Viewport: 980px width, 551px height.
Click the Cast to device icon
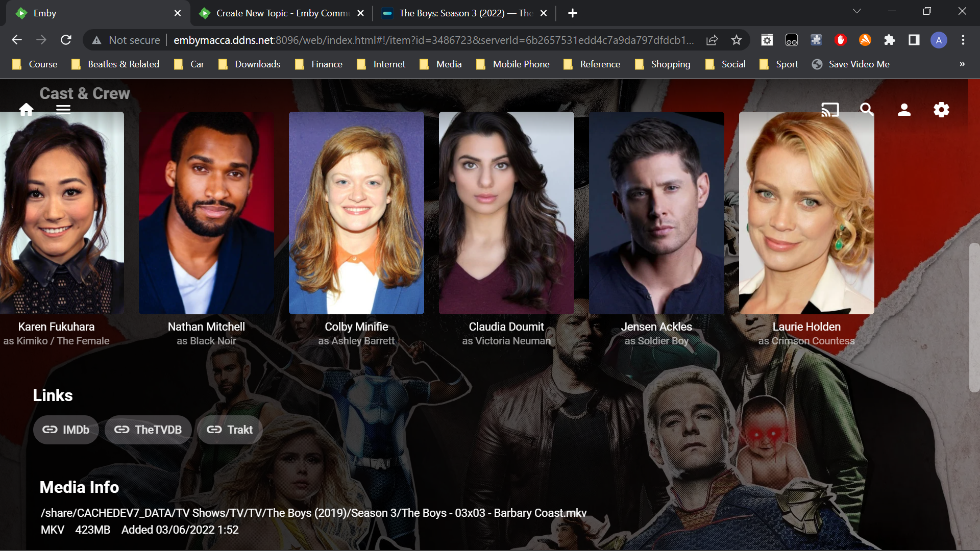[x=830, y=110]
